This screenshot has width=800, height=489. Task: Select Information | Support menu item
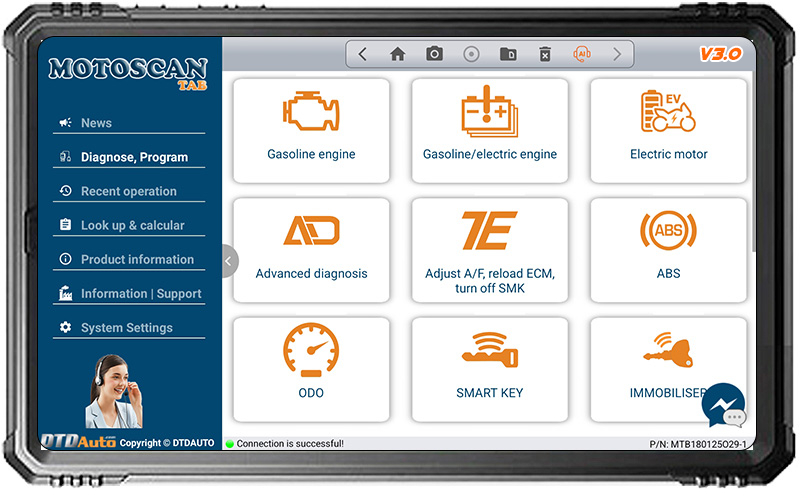129,294
